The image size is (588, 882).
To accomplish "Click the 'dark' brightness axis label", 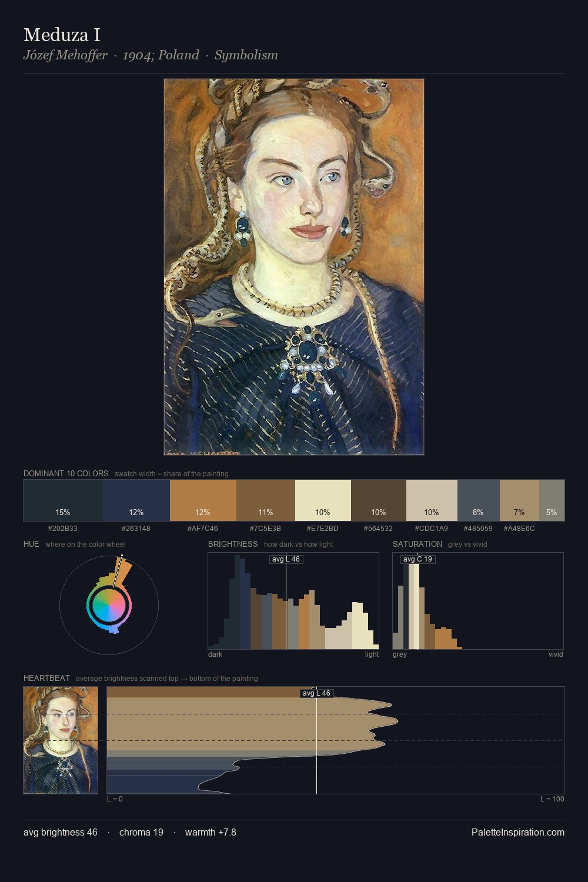I will point(215,654).
